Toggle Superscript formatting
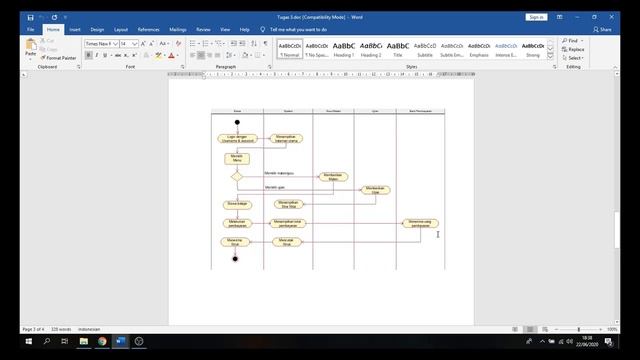This screenshot has height=360, width=640. click(134, 55)
